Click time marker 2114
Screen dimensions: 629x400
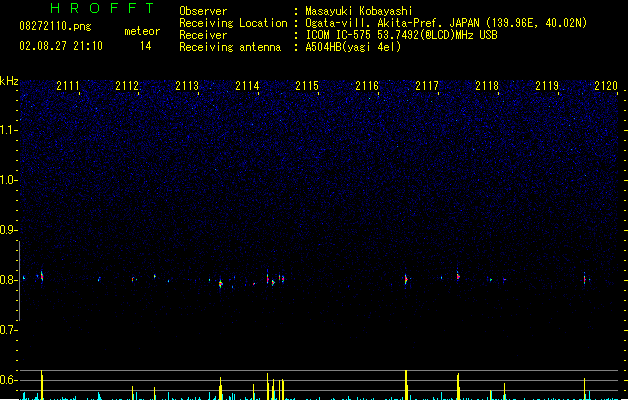[x=247, y=86]
